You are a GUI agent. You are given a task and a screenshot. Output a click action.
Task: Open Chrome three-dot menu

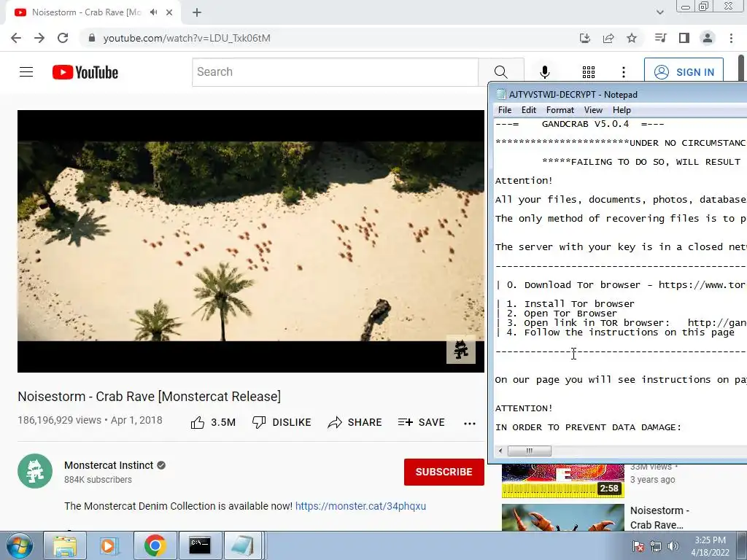tap(731, 38)
